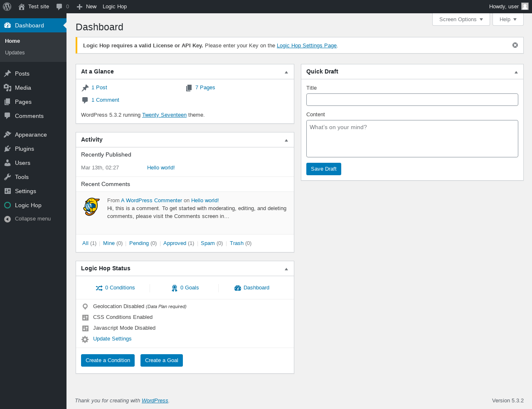
Task: Collapse the At a Glance panel
Action: click(286, 72)
